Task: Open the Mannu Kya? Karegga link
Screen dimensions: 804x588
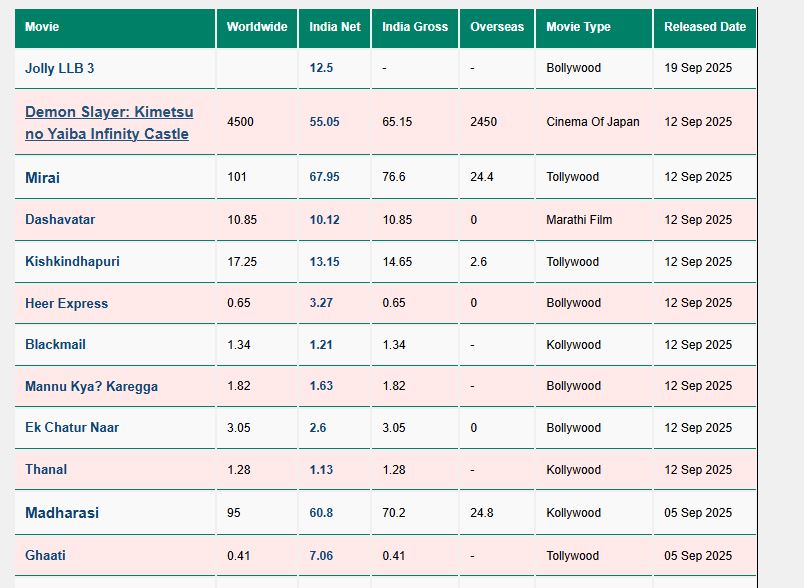Action: [x=91, y=386]
